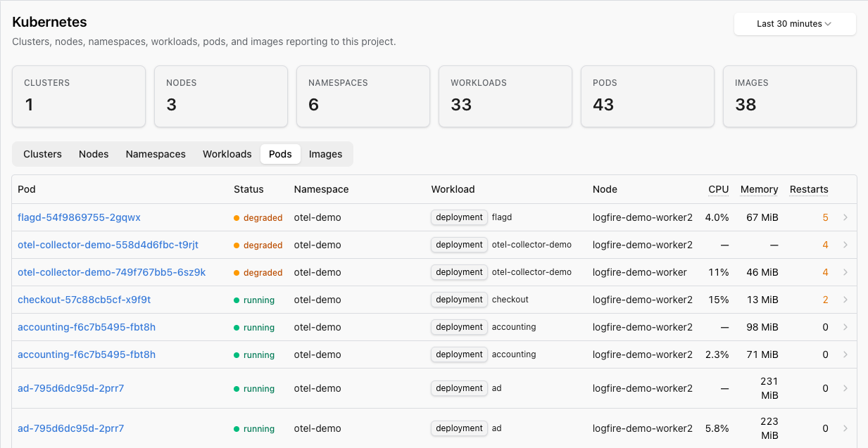Click the 4.0% CPU value for flagd
This screenshot has height=448, width=868.
(717, 217)
